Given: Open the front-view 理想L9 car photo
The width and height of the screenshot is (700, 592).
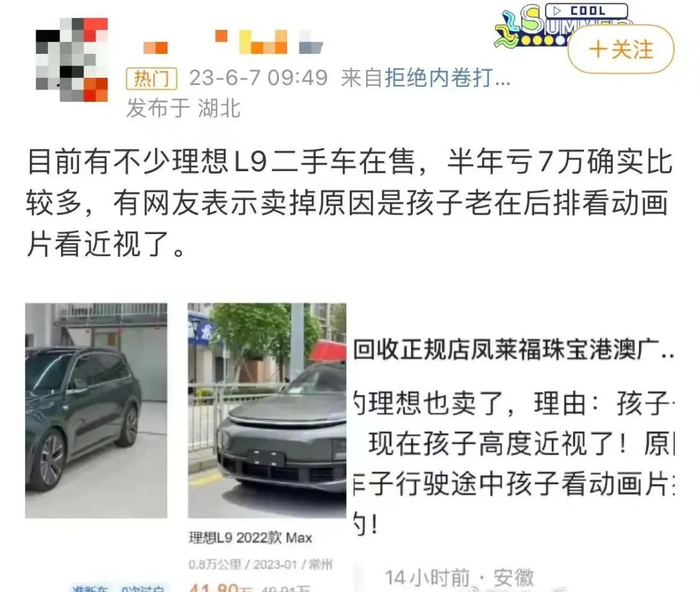Looking at the screenshot, I should pyautogui.click(x=267, y=410).
